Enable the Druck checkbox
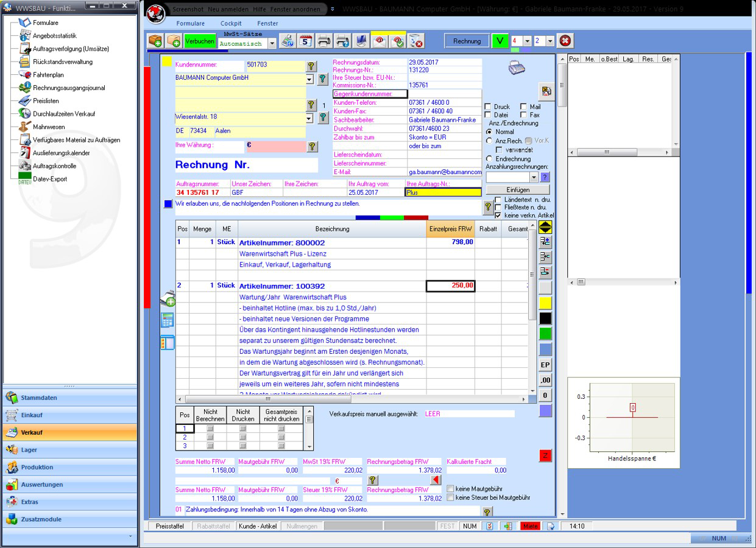This screenshot has width=756, height=548. click(x=488, y=107)
